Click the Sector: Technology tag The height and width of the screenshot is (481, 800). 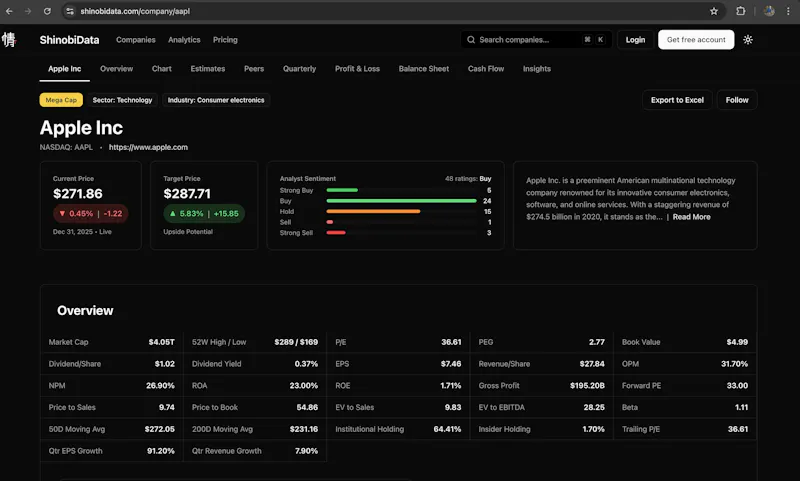pyautogui.click(x=122, y=100)
